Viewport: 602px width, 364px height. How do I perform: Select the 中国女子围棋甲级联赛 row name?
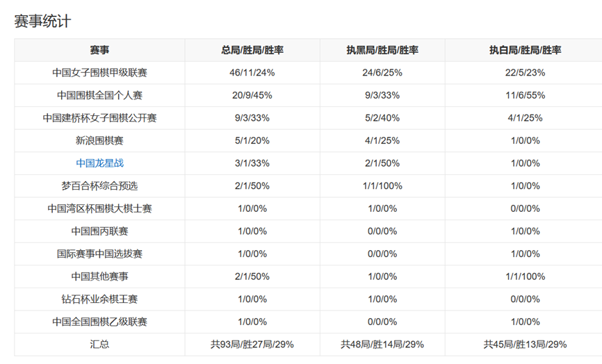[x=99, y=72]
